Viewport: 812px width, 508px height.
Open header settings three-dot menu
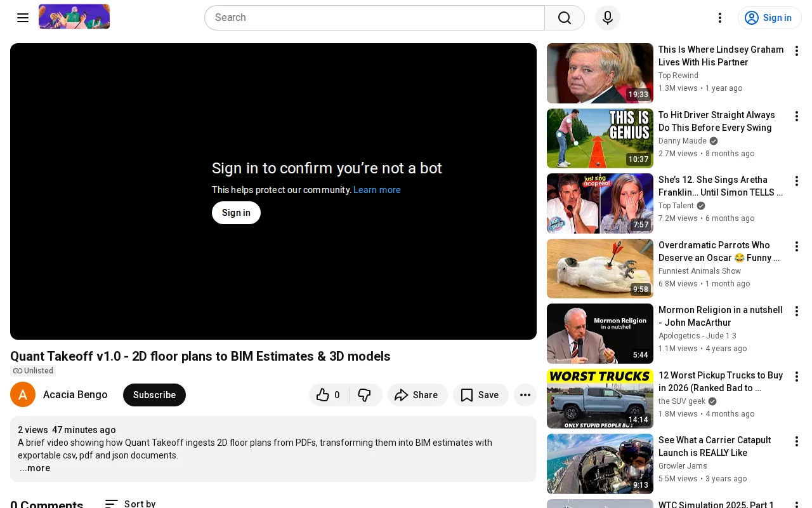720,18
